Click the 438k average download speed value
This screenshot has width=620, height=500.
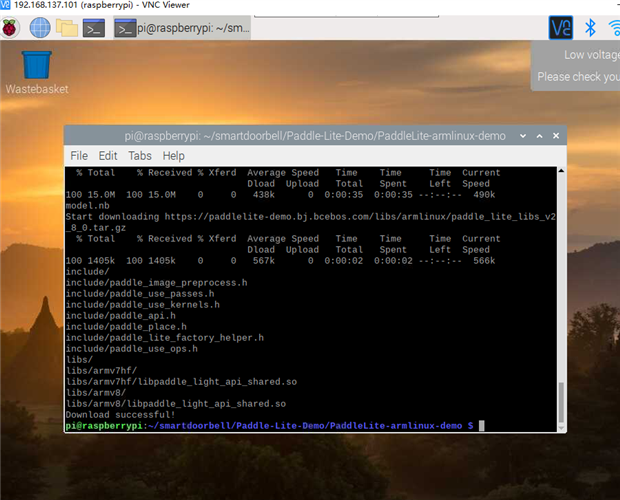(264, 194)
